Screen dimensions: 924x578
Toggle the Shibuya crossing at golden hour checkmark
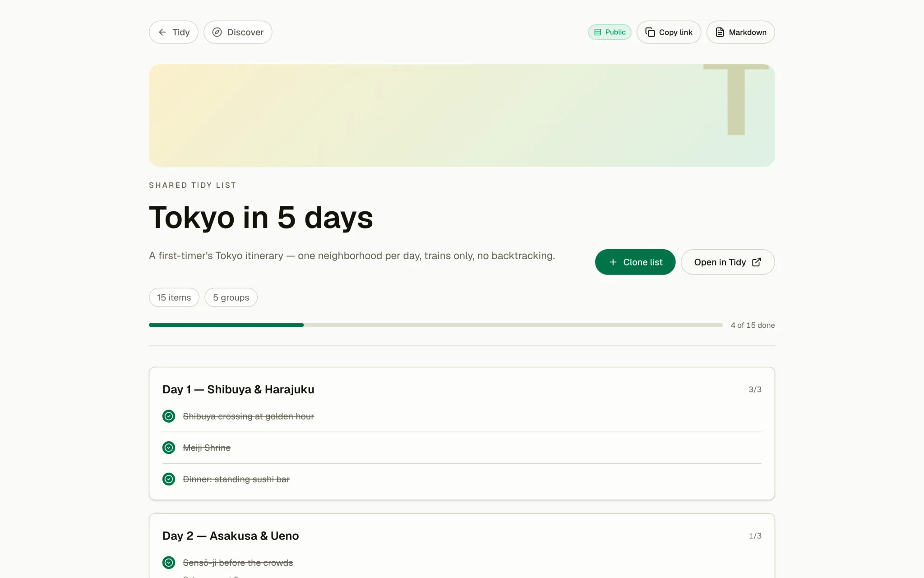click(169, 416)
